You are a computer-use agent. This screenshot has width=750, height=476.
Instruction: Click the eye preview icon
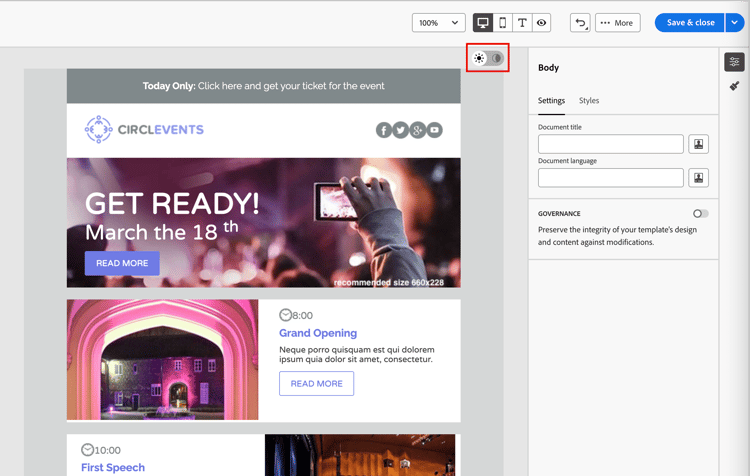click(x=541, y=23)
